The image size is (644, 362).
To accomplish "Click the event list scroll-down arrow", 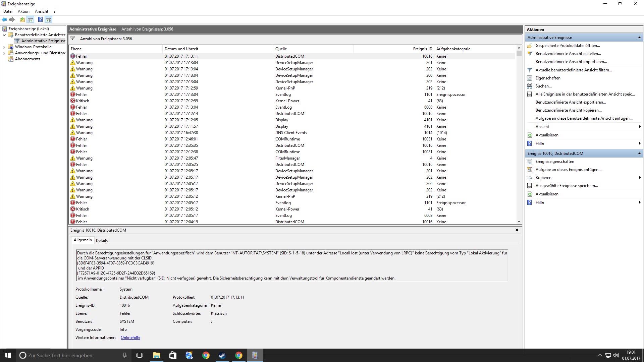I will [519, 222].
